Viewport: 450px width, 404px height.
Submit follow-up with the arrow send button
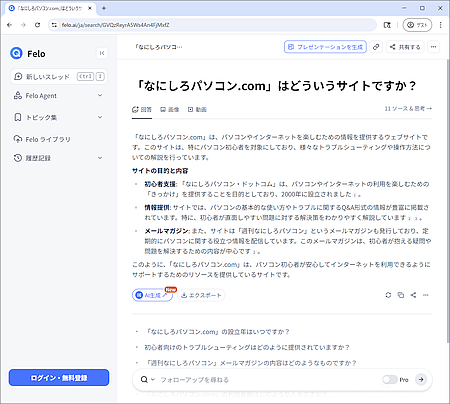click(421, 379)
